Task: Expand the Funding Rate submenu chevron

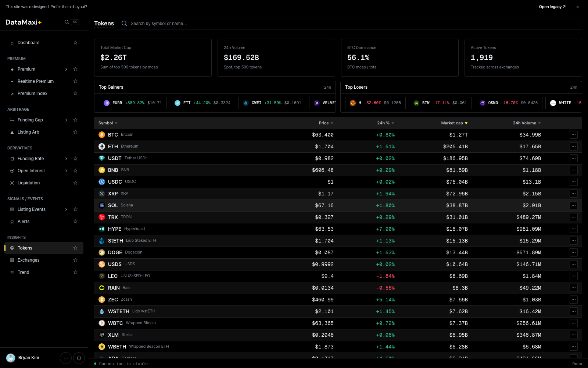Action: 66,159
